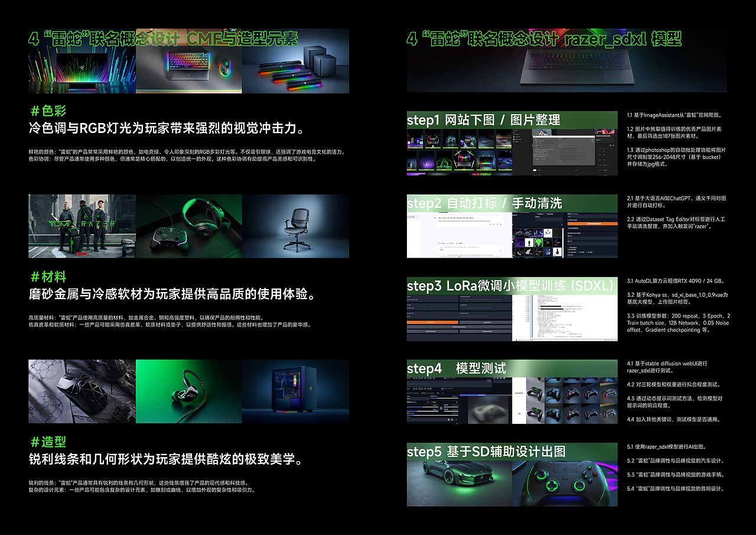756x535 pixels.
Task: Click the "step2 自动打标 / 手动清洗" header
Action: [484, 203]
